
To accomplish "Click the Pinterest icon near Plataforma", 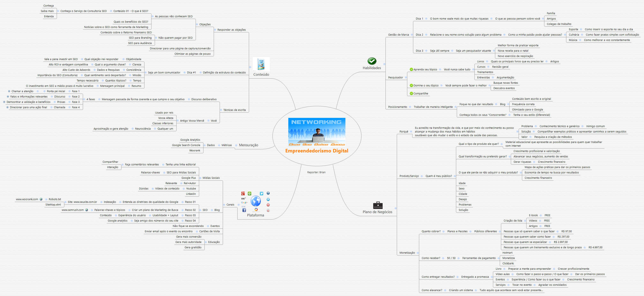I will coord(268,205).
